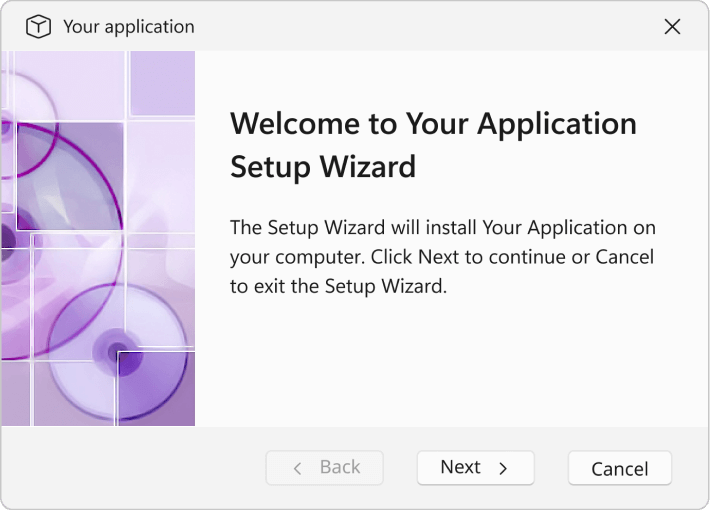The image size is (710, 511).
Task: Proceed with the Next button
Action: (475, 468)
